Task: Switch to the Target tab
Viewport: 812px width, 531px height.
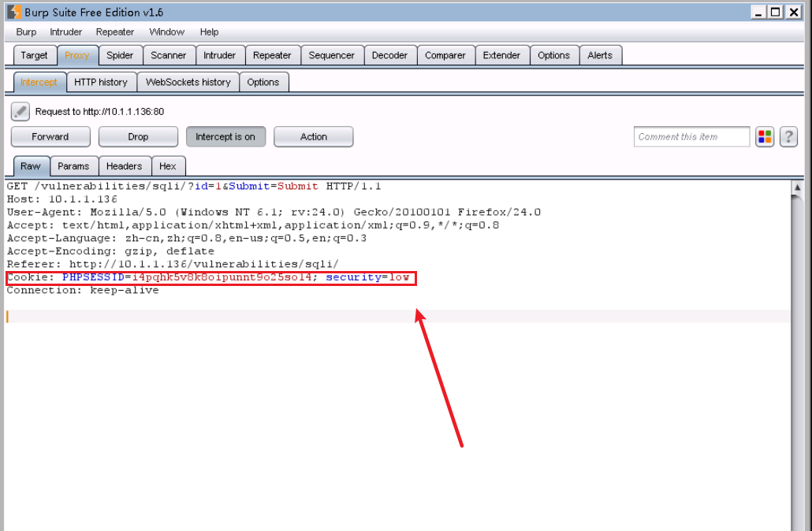Action: pyautogui.click(x=34, y=55)
